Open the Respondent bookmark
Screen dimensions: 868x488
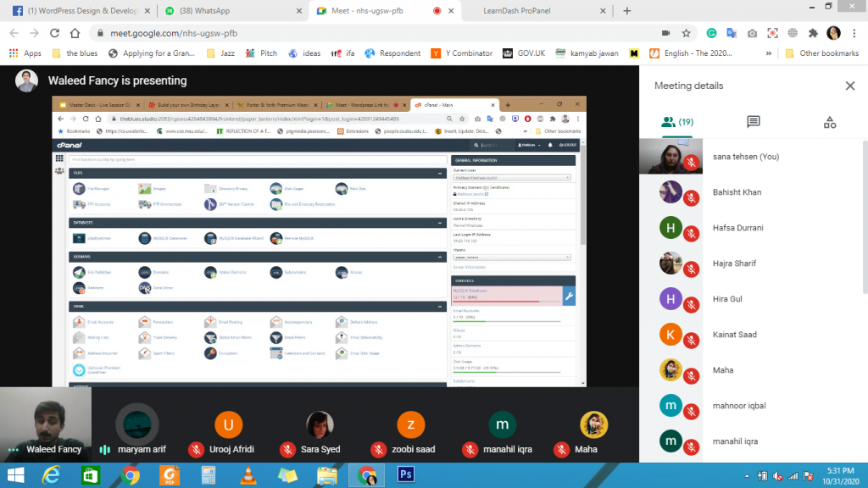392,53
